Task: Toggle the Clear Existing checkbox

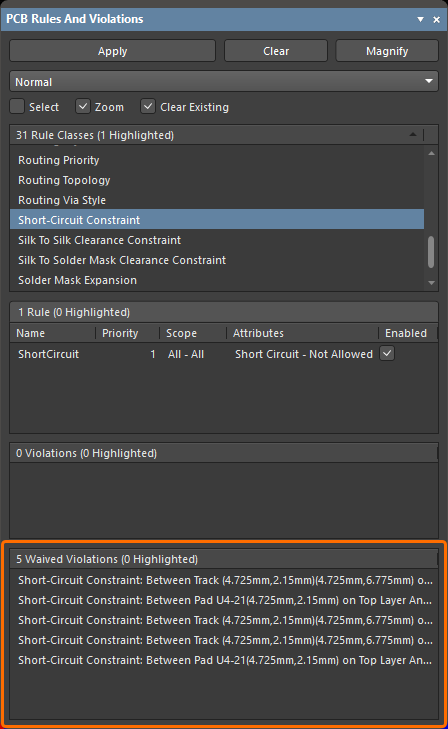Action: (x=148, y=106)
